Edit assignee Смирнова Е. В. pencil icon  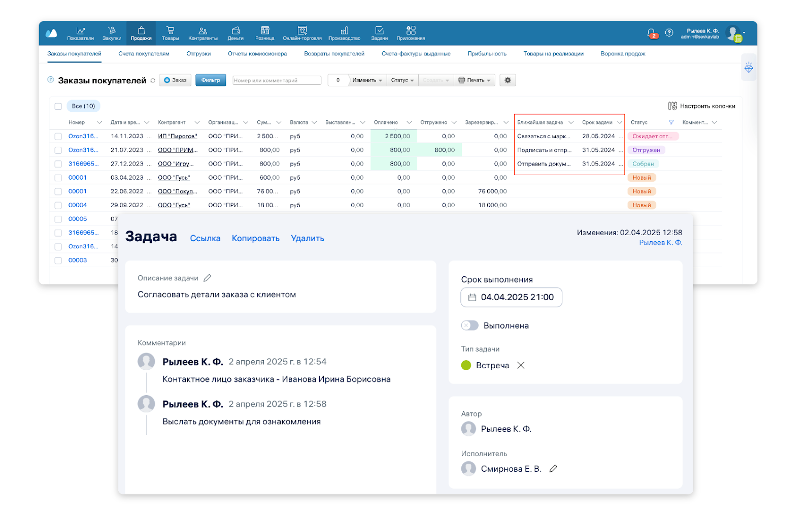click(x=553, y=469)
